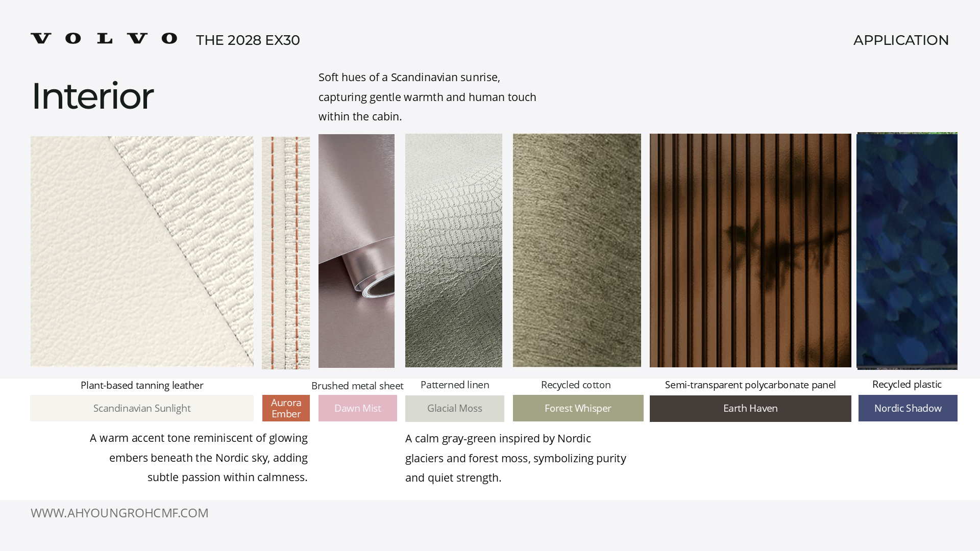Click the orange stitching detail image

click(x=286, y=253)
